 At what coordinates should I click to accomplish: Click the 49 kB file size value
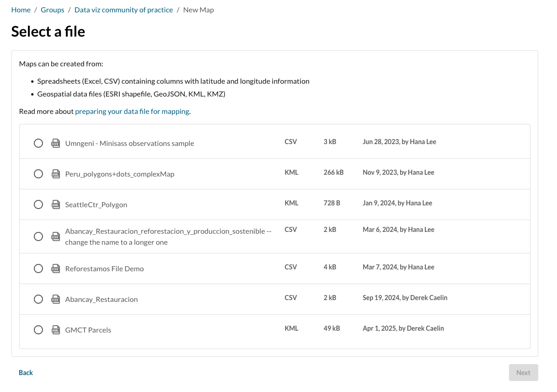point(332,328)
